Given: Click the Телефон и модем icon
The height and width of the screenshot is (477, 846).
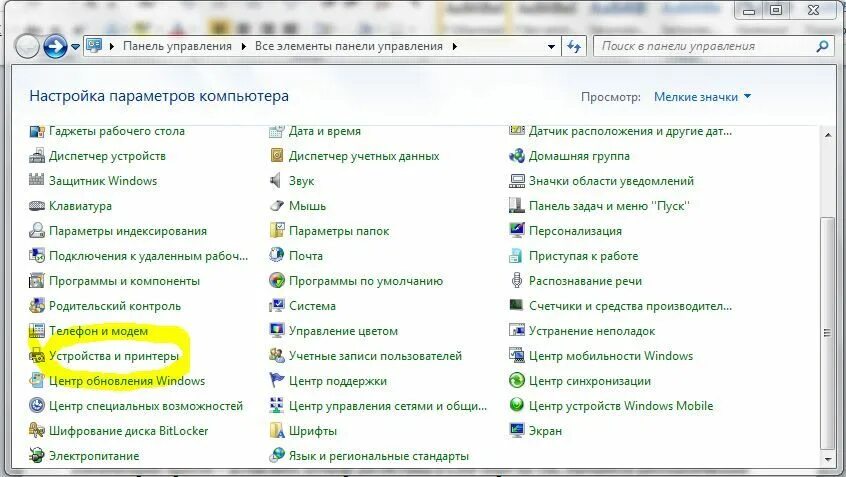Looking at the screenshot, I should click(x=37, y=331).
